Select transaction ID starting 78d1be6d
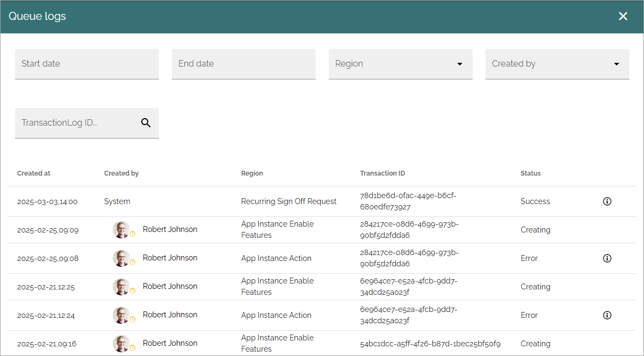 [408, 201]
